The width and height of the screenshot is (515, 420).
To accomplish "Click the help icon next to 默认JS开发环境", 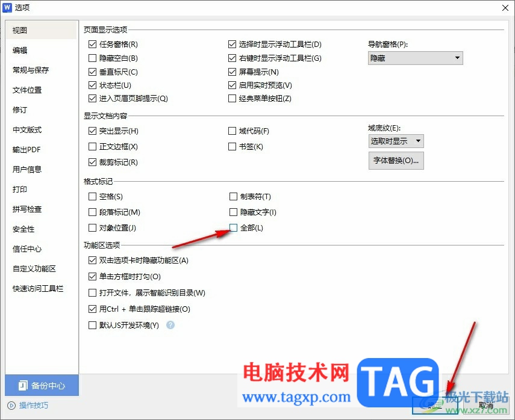I will click(170, 325).
